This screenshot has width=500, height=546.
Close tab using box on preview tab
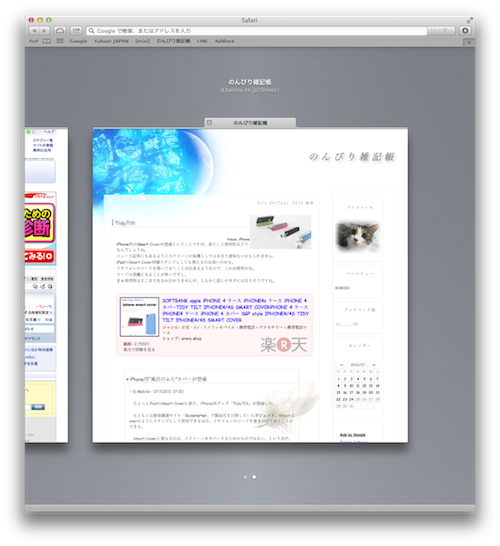(x=209, y=123)
